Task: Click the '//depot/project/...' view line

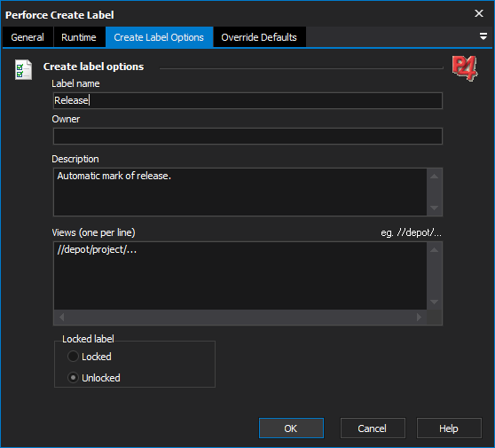Action: point(97,250)
